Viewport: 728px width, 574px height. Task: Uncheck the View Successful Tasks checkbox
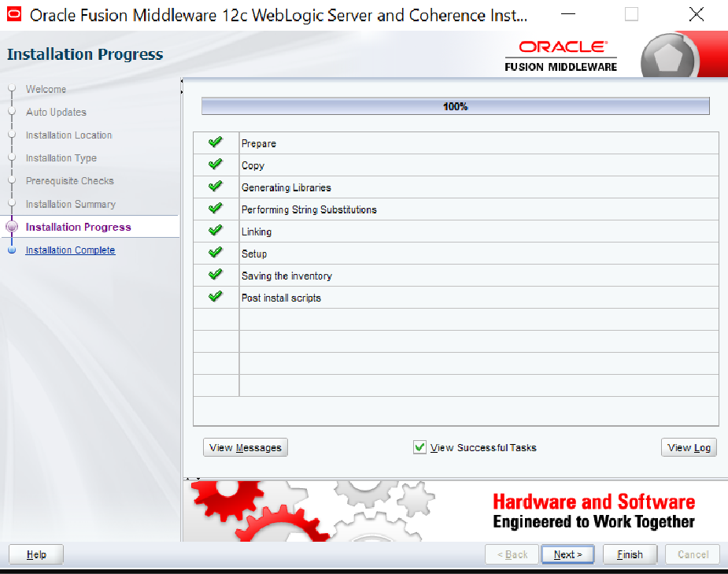click(x=419, y=447)
